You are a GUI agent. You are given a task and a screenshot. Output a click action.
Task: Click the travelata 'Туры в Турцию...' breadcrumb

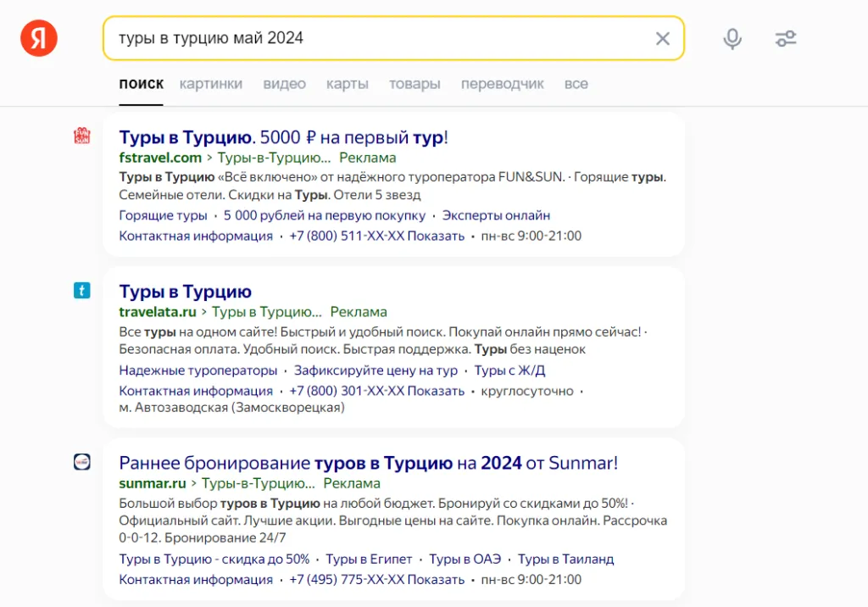267,312
